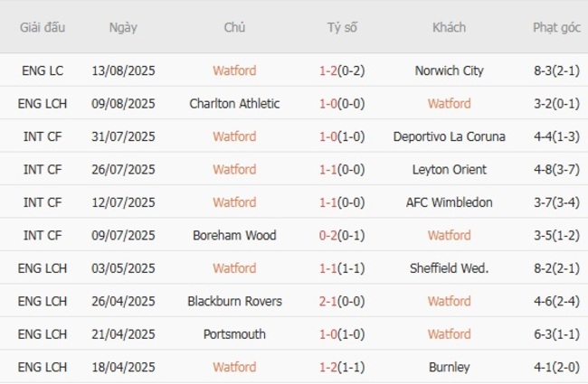Click the Leyton Orient team name

coord(449,170)
